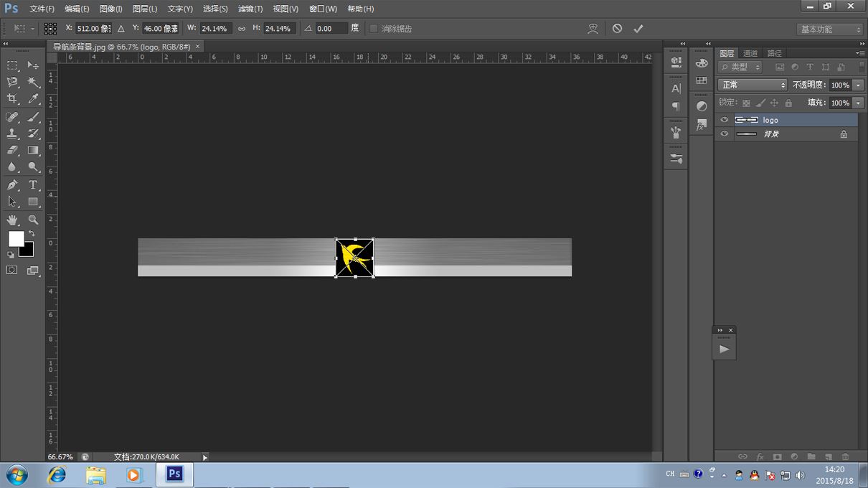The height and width of the screenshot is (488, 868).
Task: Select the Rectangular Marquee tool
Action: tap(12, 65)
